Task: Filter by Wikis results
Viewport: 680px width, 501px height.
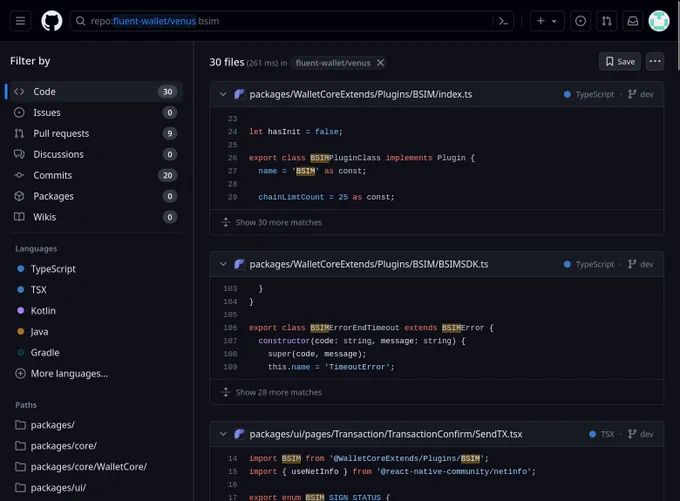Action: (x=96, y=217)
